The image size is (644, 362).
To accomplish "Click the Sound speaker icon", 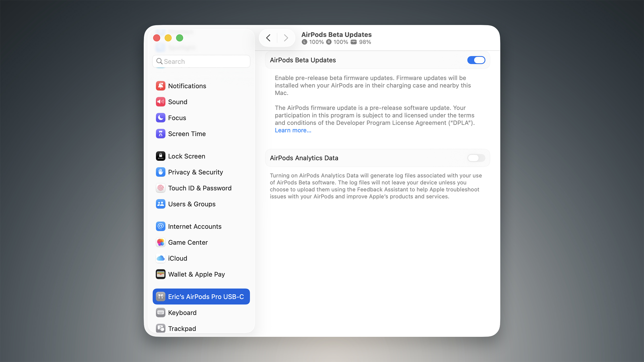I will coord(160,102).
